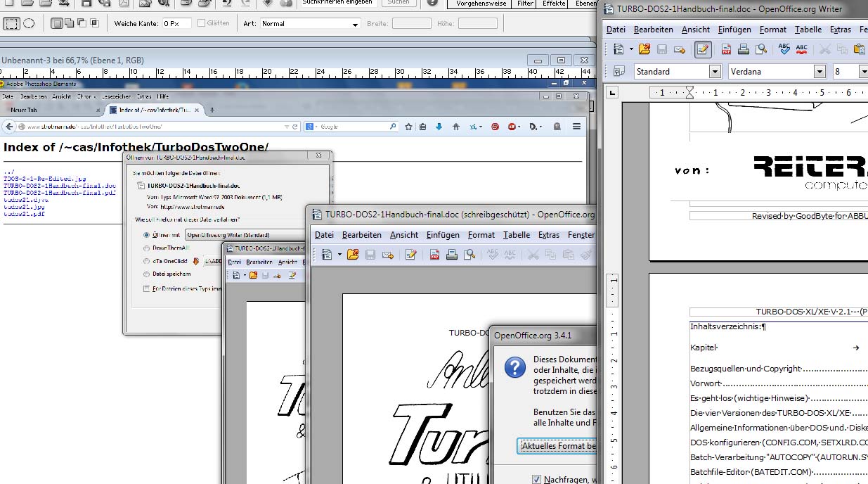Open the Photoshop Elements help question mark icon
Viewport: 868px width, 484px height.
click(x=432, y=3)
